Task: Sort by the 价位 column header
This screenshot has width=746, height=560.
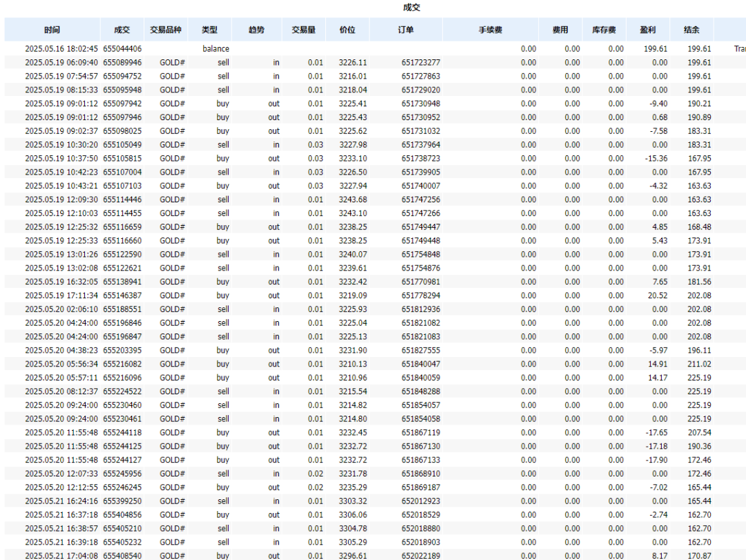Action: click(x=347, y=30)
